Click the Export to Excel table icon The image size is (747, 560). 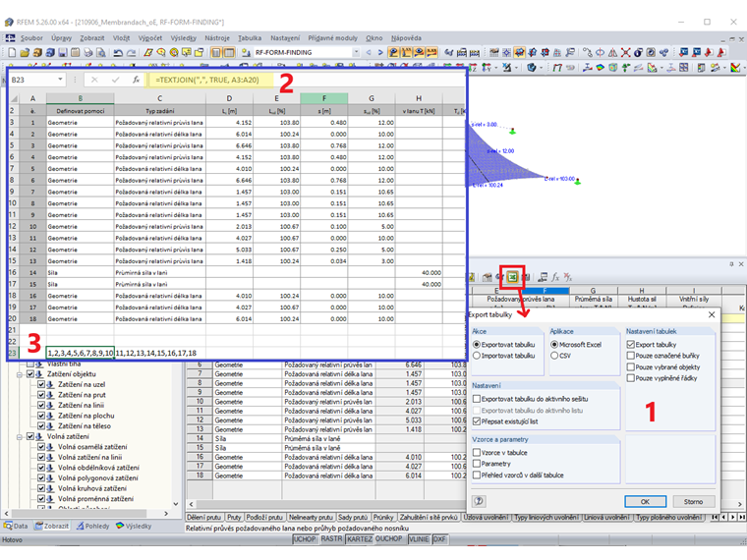click(x=512, y=277)
